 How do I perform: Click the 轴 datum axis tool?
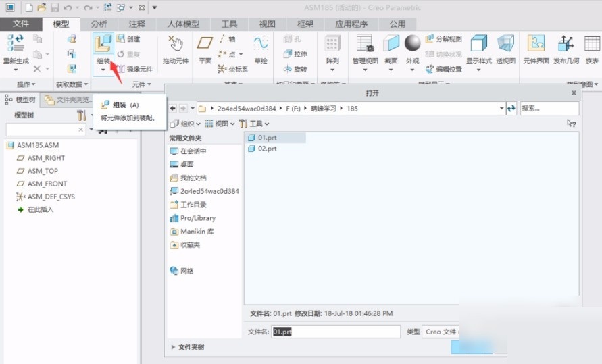pyautogui.click(x=228, y=39)
